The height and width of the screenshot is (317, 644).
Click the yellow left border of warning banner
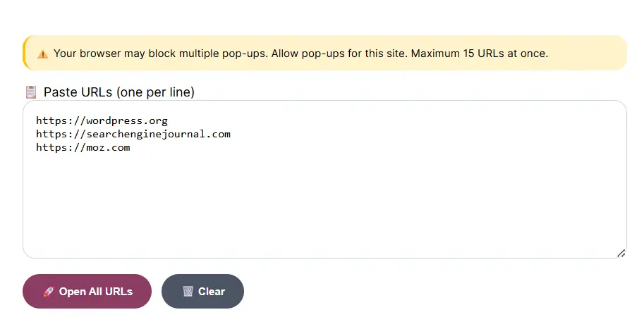pyautogui.click(x=24, y=53)
